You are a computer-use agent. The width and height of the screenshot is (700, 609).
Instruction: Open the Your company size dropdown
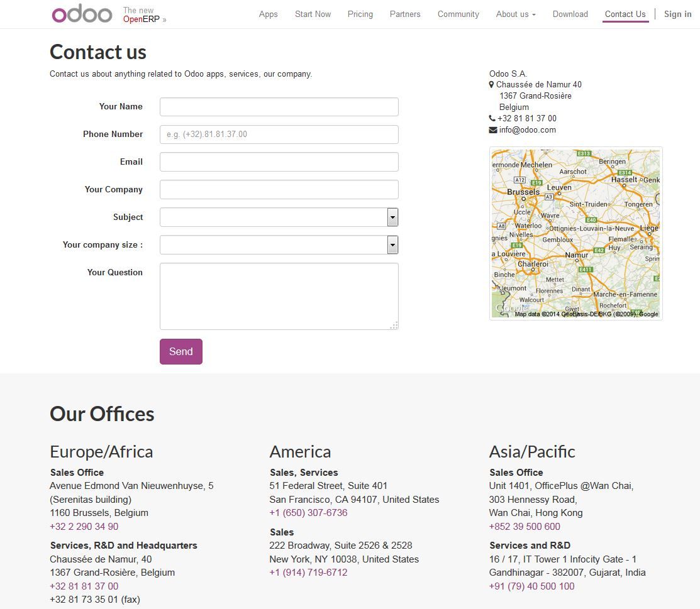[x=279, y=245]
